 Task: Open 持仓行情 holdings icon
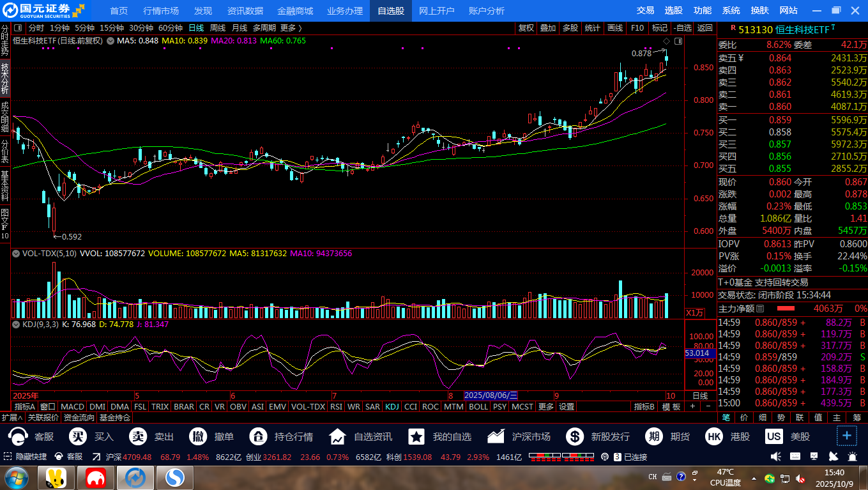258,437
